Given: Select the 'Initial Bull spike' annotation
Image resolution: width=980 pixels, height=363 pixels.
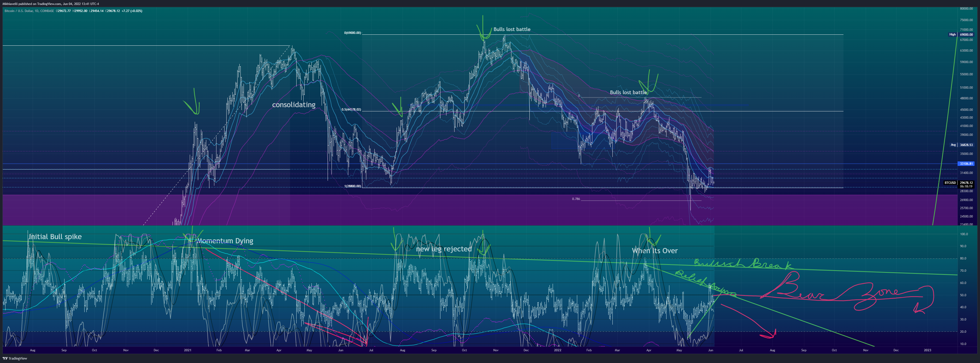Looking at the screenshot, I should coord(55,237).
